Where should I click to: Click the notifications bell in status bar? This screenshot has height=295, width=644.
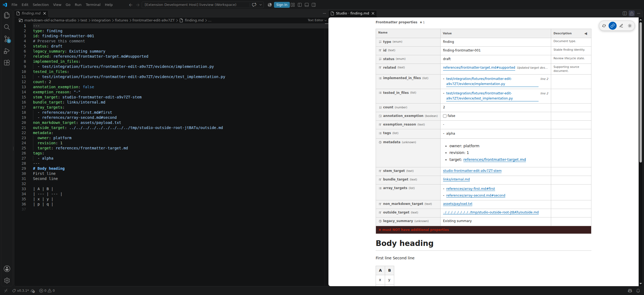(638, 290)
